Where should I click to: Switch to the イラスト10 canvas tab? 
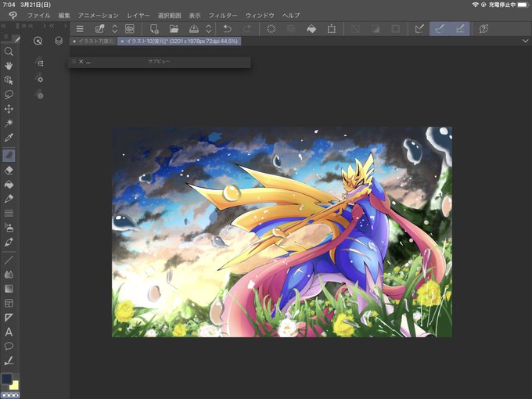[x=179, y=41]
